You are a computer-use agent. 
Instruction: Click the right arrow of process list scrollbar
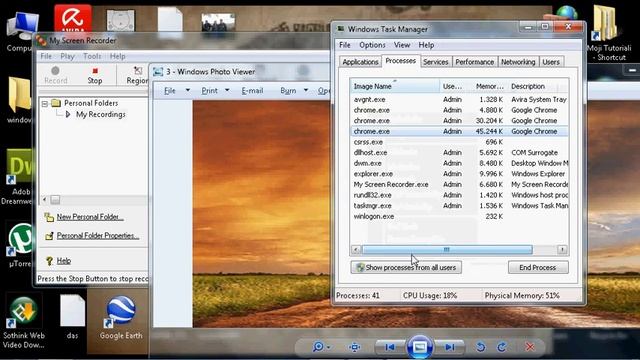pyautogui.click(x=562, y=249)
